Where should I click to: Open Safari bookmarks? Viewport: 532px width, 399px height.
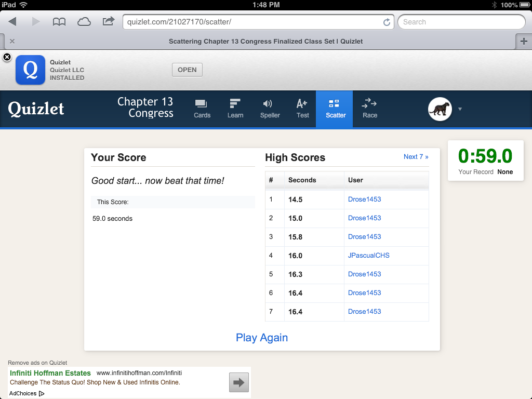59,22
